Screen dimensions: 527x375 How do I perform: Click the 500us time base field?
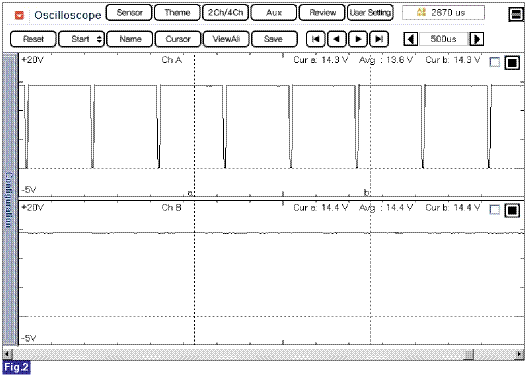click(444, 39)
